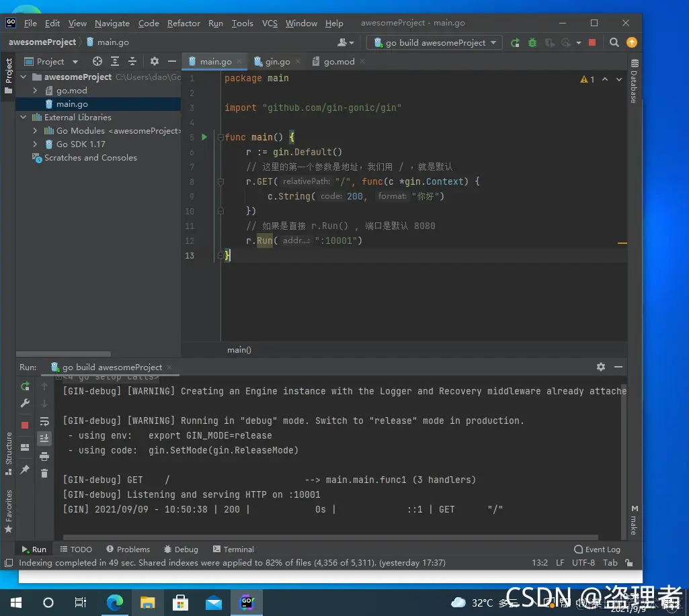Viewport: 689px width, 616px height.
Task: Toggle tool window quick access icon in the status bar corner
Action: 8,563
